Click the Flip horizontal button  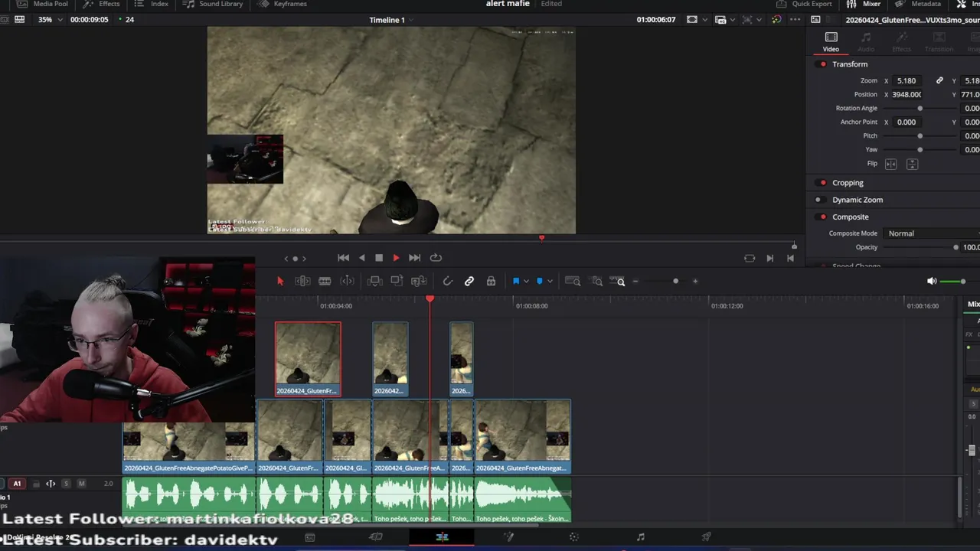(891, 164)
